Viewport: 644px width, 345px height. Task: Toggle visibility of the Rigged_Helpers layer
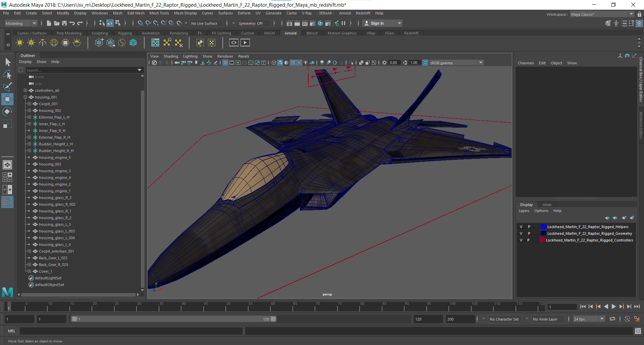(521, 227)
